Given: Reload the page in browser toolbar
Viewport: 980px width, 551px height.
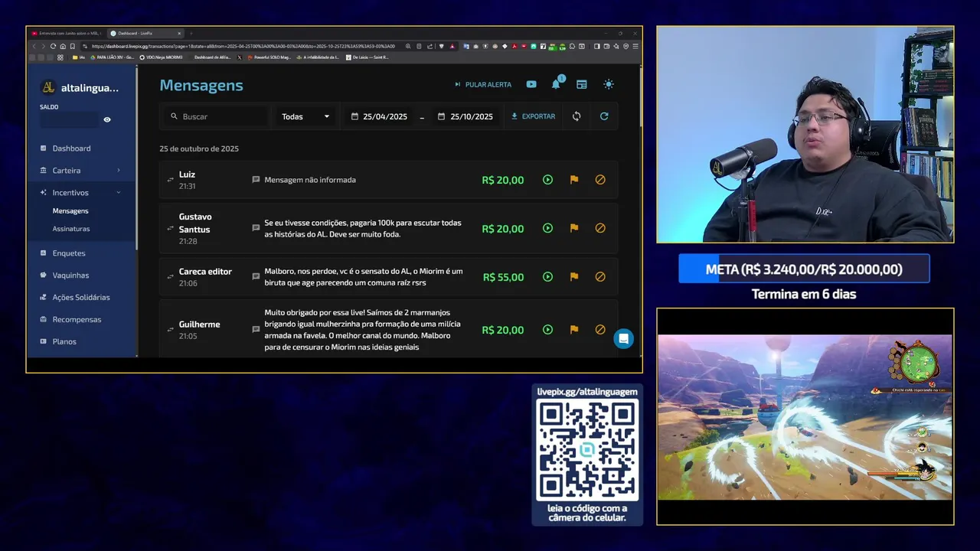Looking at the screenshot, I should [54, 46].
